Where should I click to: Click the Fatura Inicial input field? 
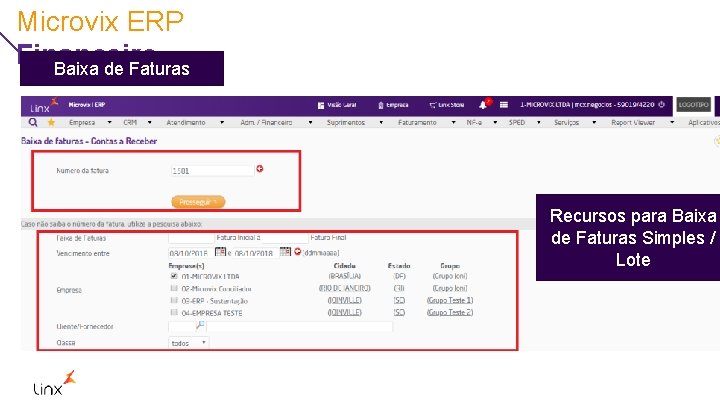191,238
